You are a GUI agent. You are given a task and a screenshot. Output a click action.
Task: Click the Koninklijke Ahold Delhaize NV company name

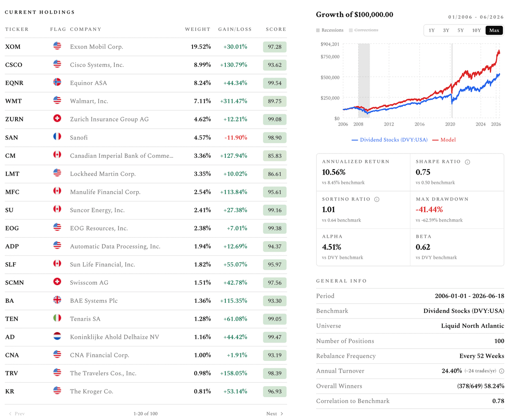pyautogui.click(x=115, y=337)
